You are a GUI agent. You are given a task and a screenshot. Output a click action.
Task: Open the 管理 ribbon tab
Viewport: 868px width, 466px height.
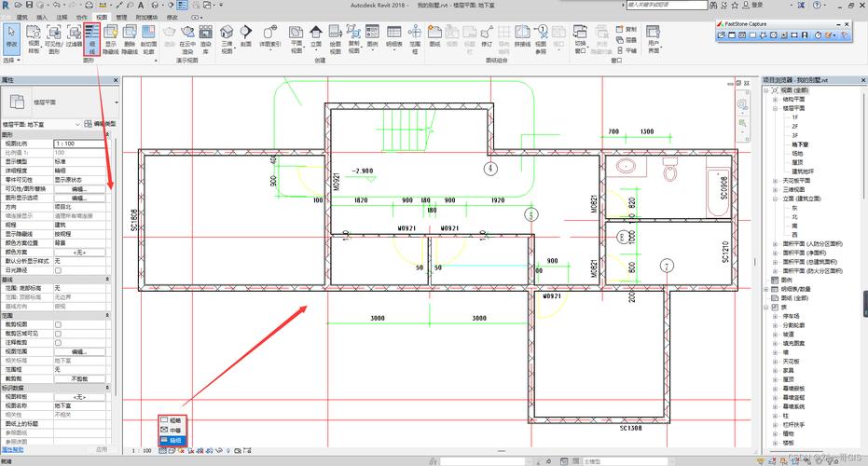point(121,18)
